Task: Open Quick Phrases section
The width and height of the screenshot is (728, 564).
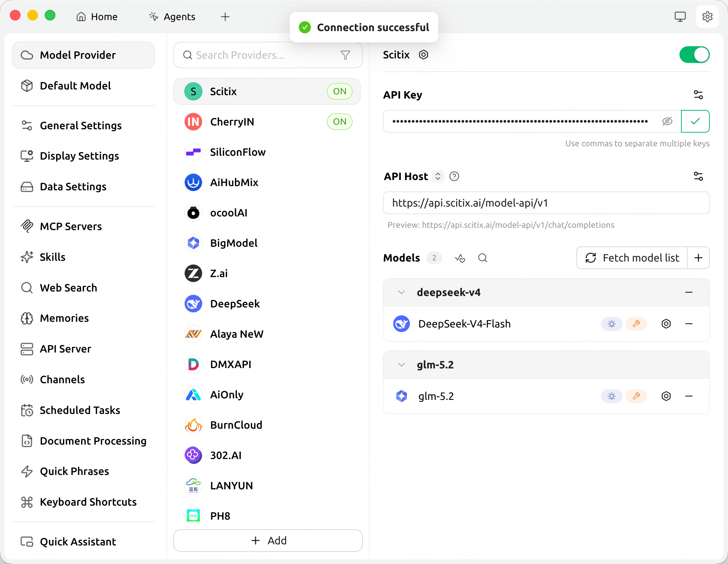Action: (x=83, y=471)
